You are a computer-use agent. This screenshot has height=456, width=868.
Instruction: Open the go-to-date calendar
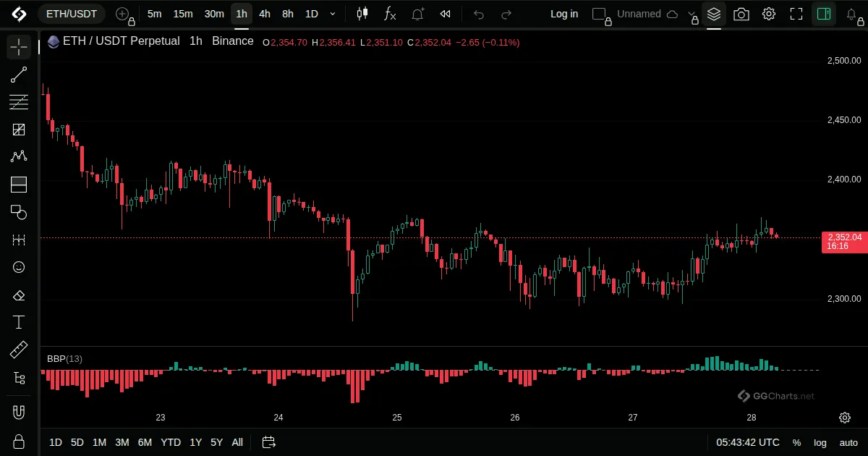tap(268, 442)
